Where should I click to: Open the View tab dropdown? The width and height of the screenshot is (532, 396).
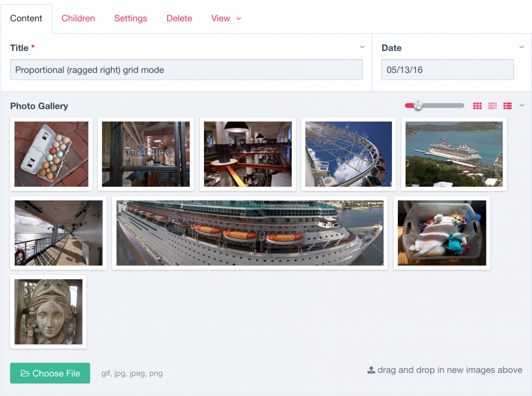(x=226, y=18)
